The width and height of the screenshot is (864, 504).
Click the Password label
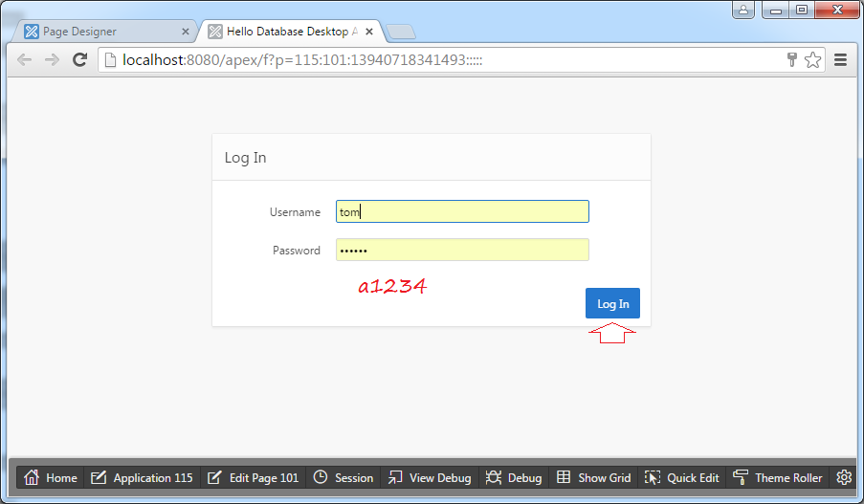pyautogui.click(x=297, y=250)
